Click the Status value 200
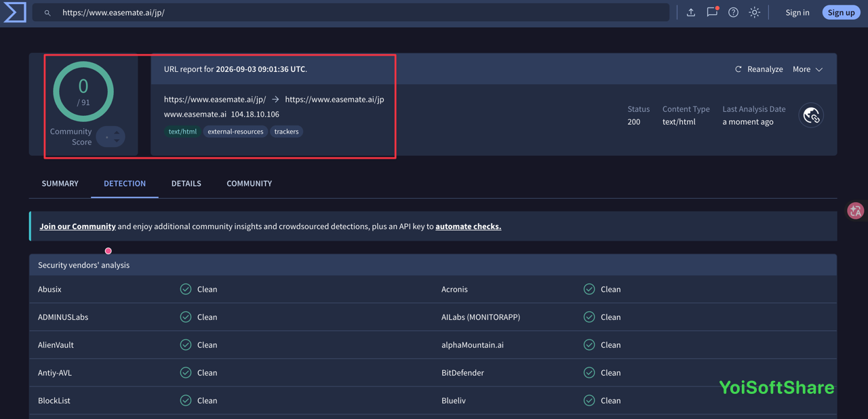The image size is (868, 419). pos(634,122)
